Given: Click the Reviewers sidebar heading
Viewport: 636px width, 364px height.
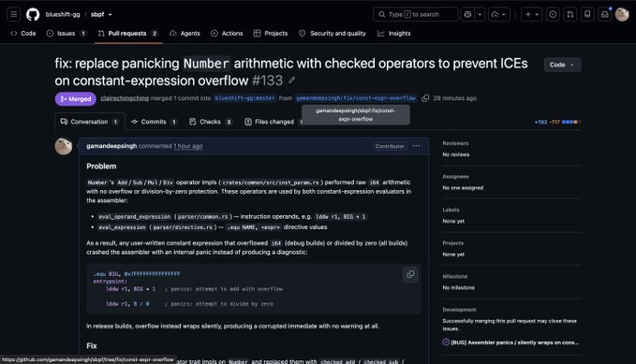Looking at the screenshot, I should click(x=455, y=143).
